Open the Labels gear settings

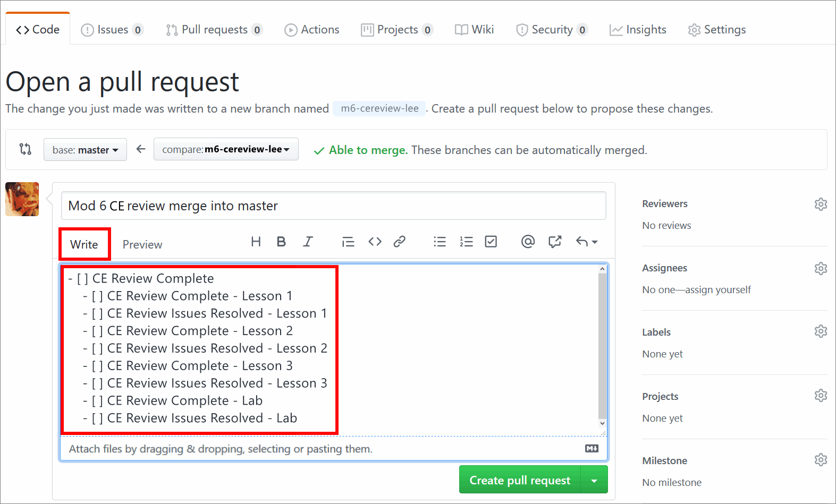click(821, 331)
